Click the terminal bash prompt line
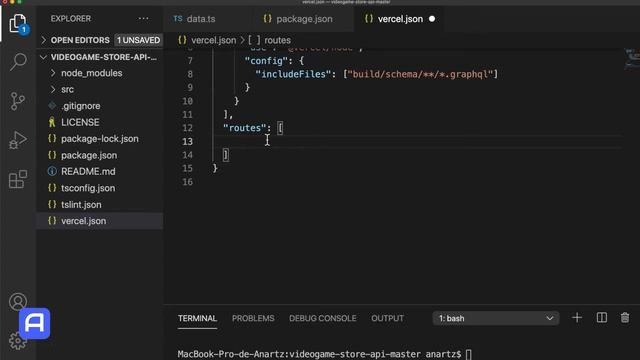 click(324, 354)
